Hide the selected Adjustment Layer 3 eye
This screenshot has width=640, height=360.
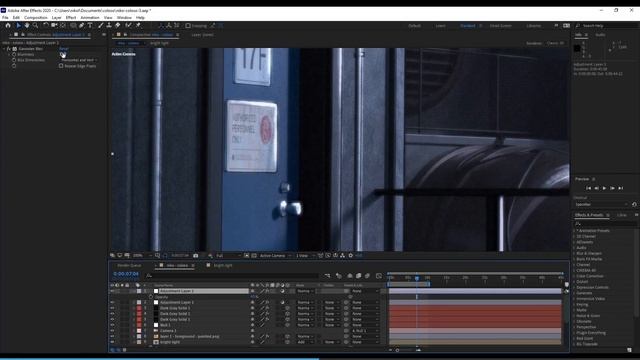[112, 291]
